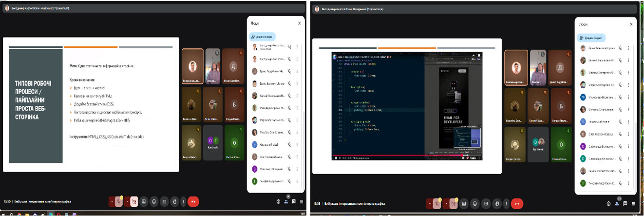The width and height of the screenshot is (644, 217).
Task: Open options for Д participant in left list
Action: click(x=297, y=71)
